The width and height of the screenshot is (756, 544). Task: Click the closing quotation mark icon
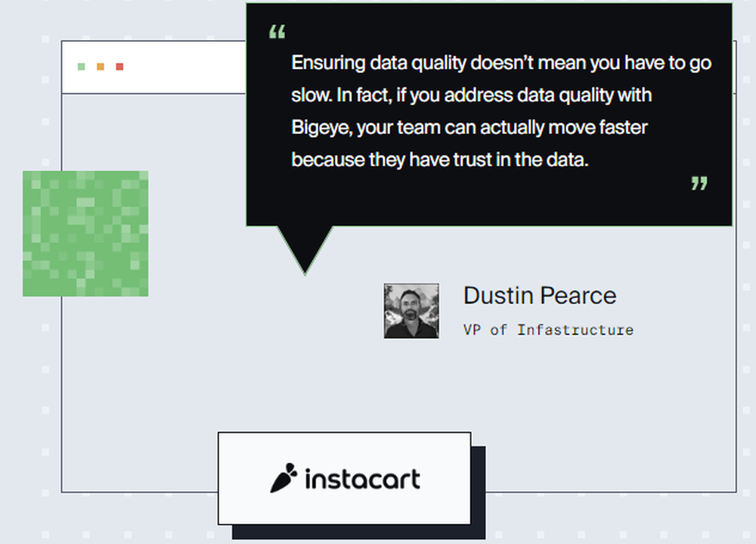(x=699, y=183)
